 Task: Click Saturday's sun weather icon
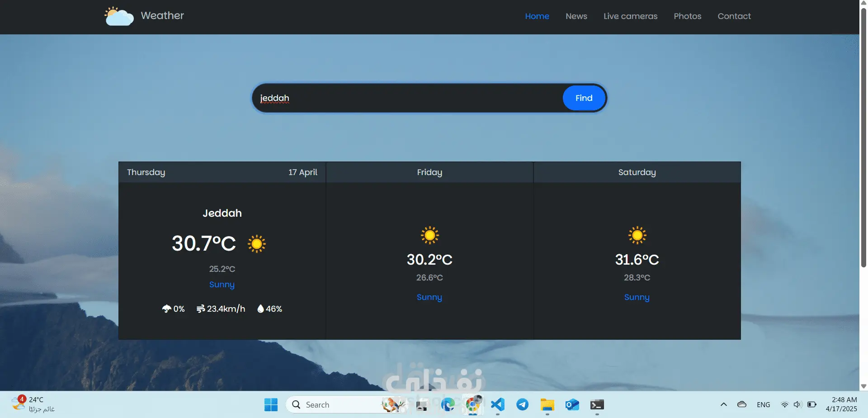(637, 235)
